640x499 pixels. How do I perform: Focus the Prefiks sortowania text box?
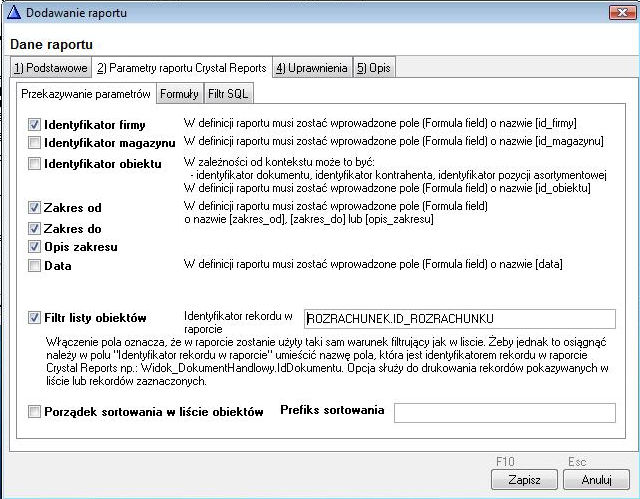click(504, 412)
